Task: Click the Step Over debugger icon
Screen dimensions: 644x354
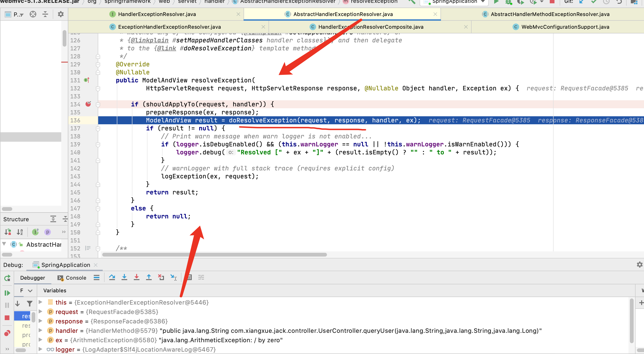Action: 112,277
